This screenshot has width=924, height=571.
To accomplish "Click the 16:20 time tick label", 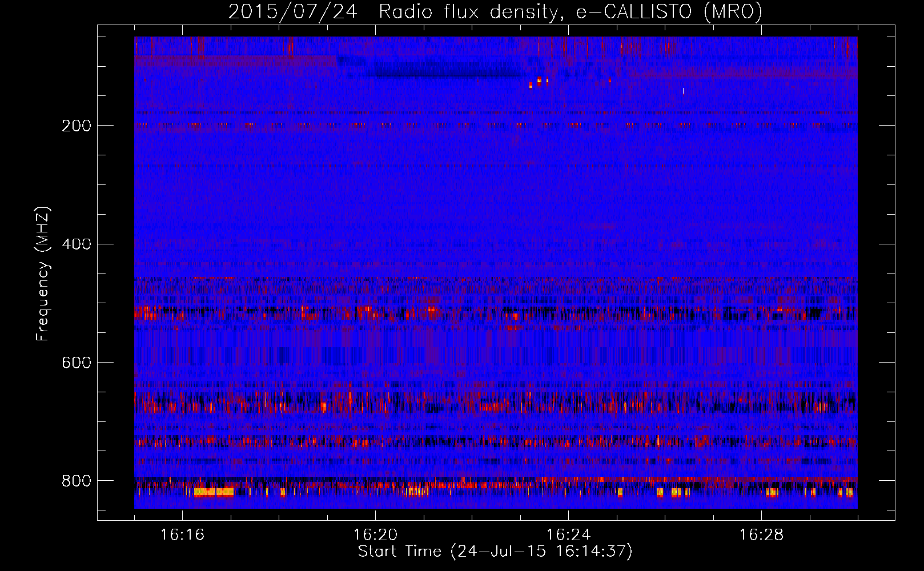I will point(375,534).
